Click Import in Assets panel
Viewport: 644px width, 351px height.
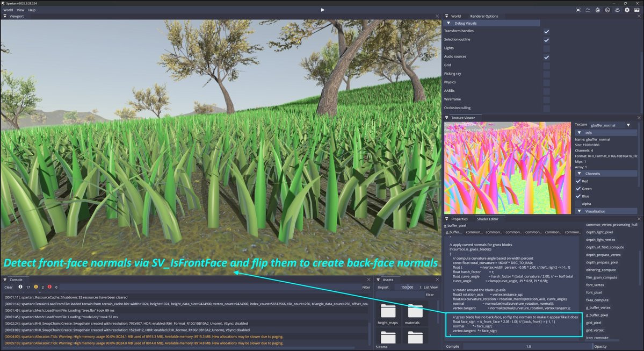pos(383,287)
